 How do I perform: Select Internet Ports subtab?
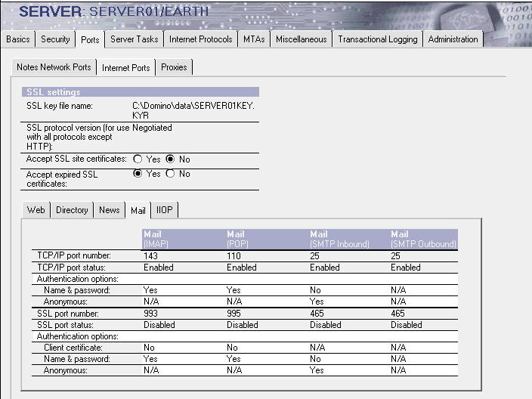pyautogui.click(x=126, y=67)
